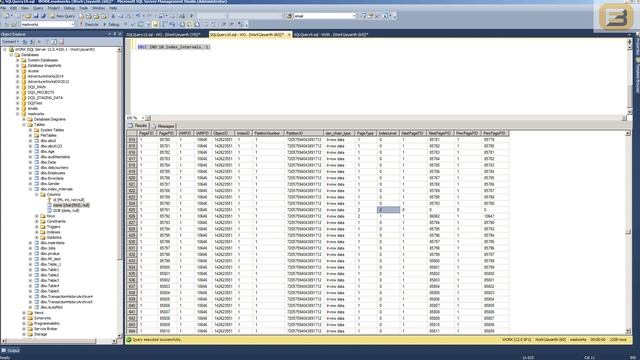Select the Constraints folder
This screenshot has height=360, width=640.
pos(56,221)
